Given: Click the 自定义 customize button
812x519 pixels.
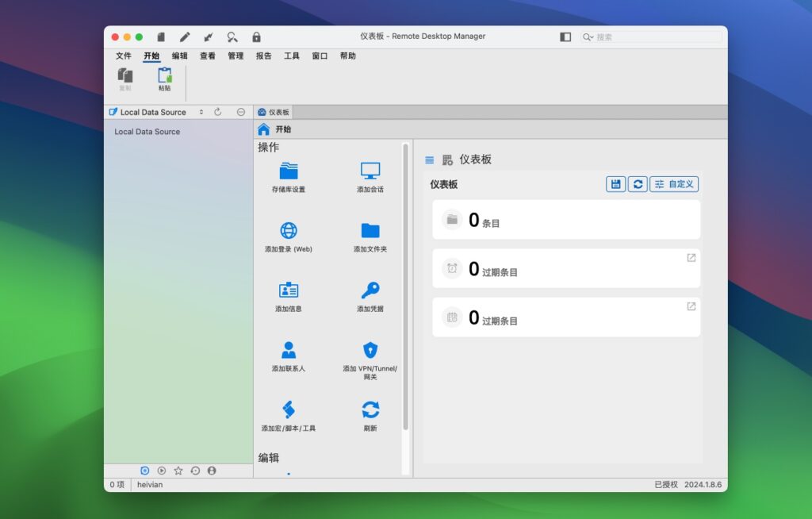Looking at the screenshot, I should point(673,183).
